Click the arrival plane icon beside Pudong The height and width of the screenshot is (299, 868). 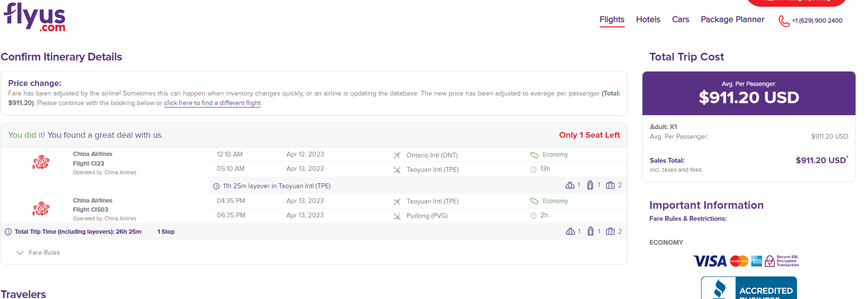pos(396,216)
